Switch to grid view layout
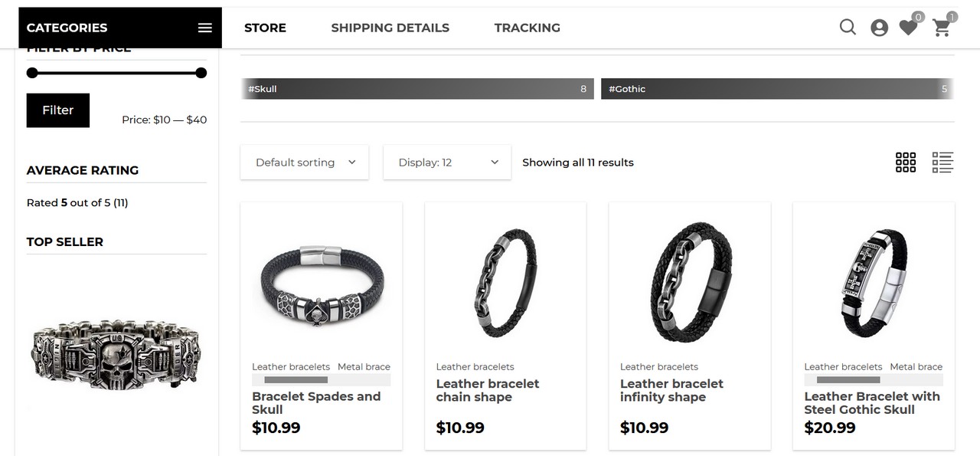 (x=906, y=162)
